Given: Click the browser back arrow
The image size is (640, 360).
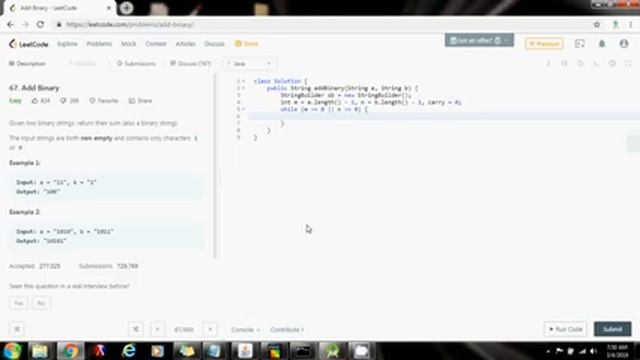Looking at the screenshot, I should tap(11, 24).
